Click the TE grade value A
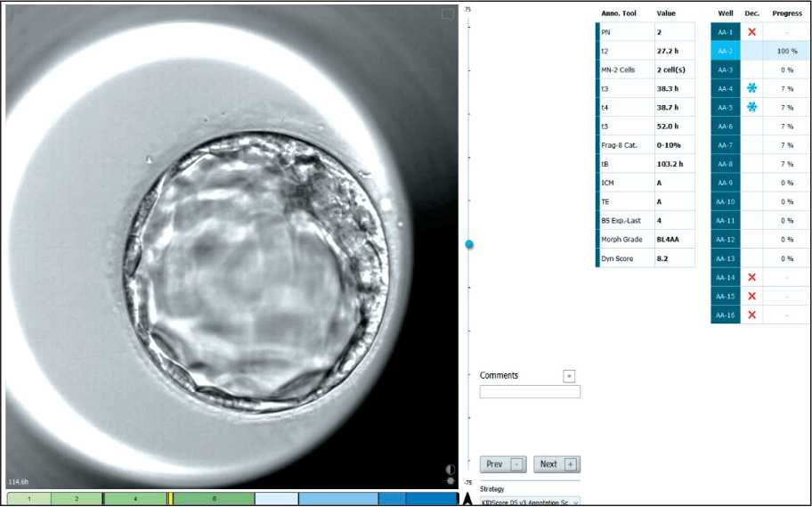 pos(674,201)
